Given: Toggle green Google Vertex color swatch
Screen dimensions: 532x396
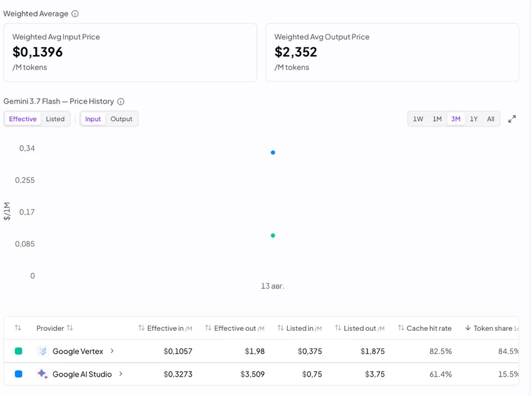Looking at the screenshot, I should (19, 351).
